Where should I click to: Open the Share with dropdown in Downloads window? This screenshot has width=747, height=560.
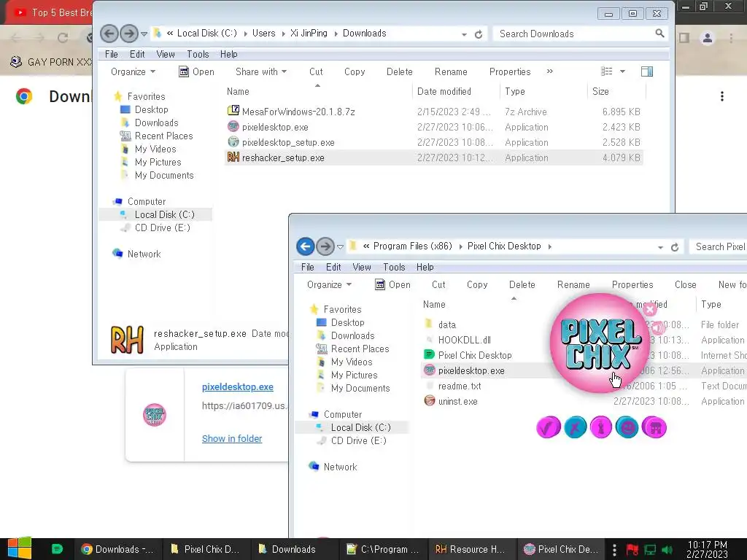click(x=261, y=72)
